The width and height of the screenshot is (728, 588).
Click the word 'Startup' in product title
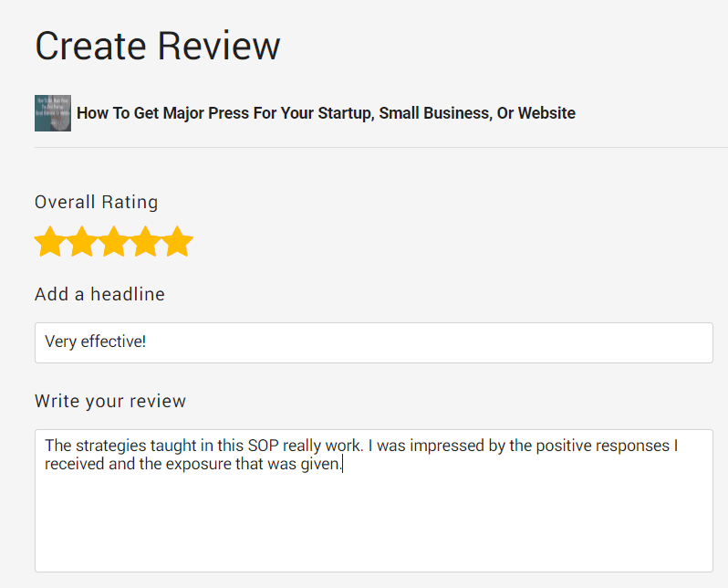tap(346, 113)
